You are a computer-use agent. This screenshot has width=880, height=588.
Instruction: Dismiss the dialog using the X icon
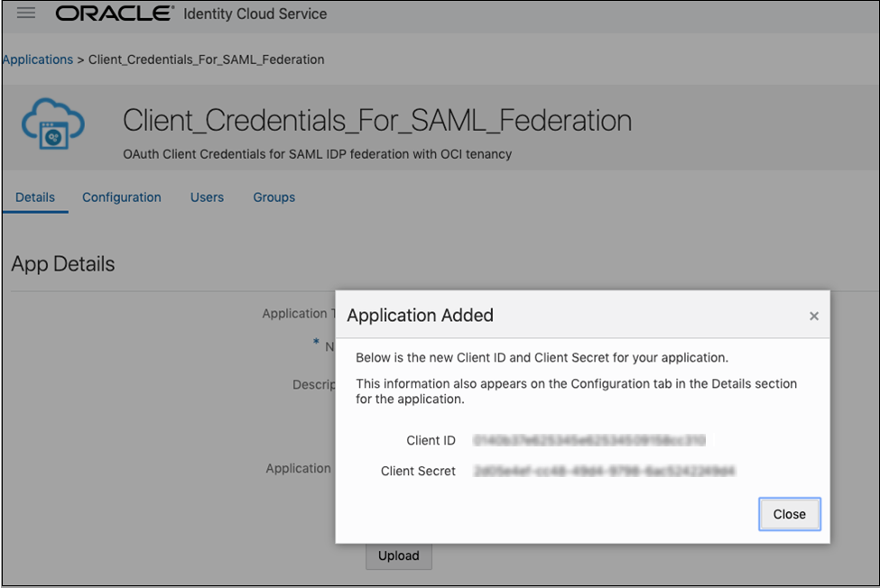tap(813, 315)
